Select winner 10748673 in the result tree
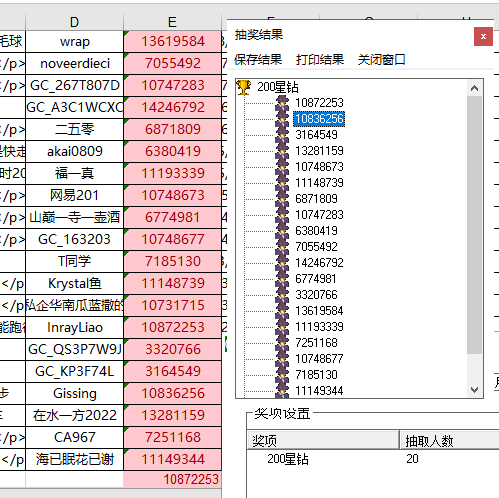 click(x=319, y=167)
